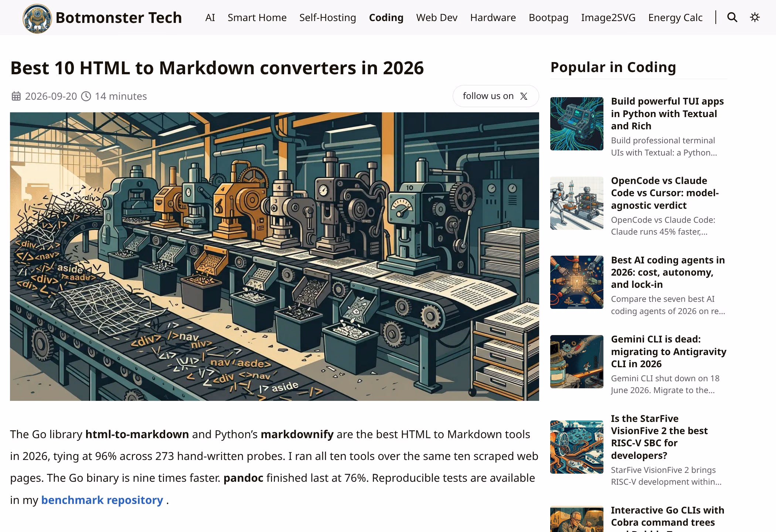This screenshot has height=532, width=776.
Task: Click the TUI apps article thumbnail
Action: click(576, 124)
